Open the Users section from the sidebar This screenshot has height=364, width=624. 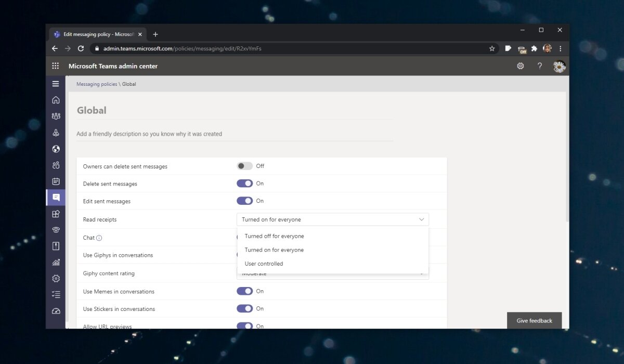point(56,165)
